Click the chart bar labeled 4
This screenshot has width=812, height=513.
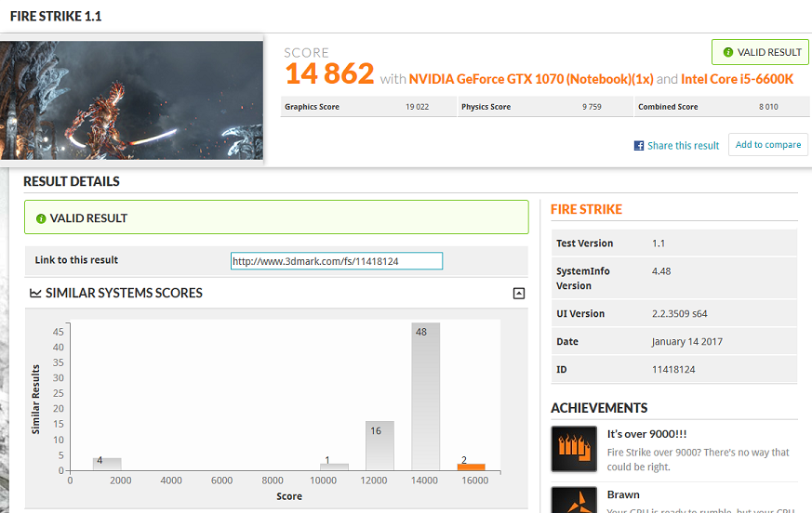[107, 464]
